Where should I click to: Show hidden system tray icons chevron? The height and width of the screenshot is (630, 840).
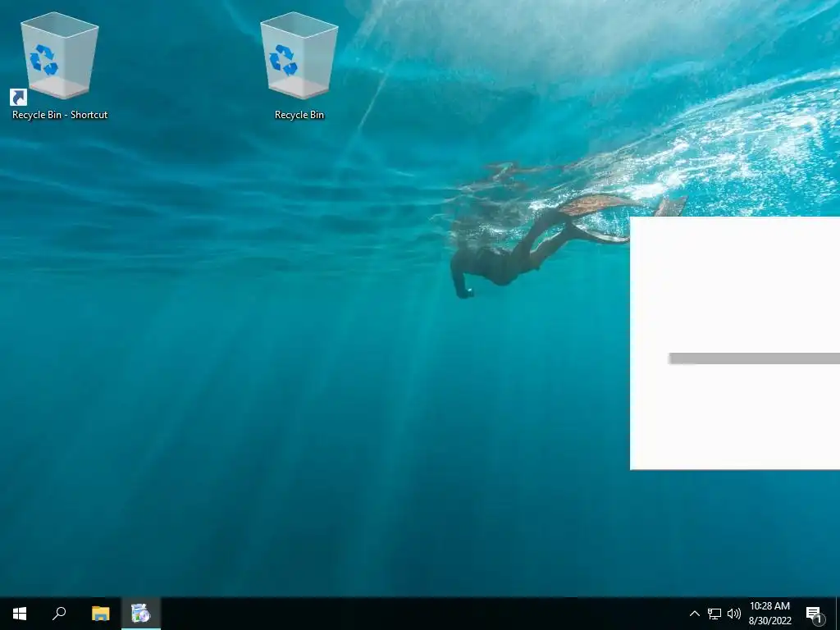coord(694,614)
